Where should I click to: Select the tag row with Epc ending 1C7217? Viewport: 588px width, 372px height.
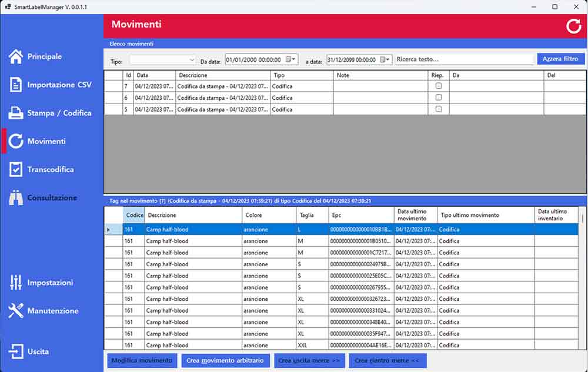pos(341,253)
